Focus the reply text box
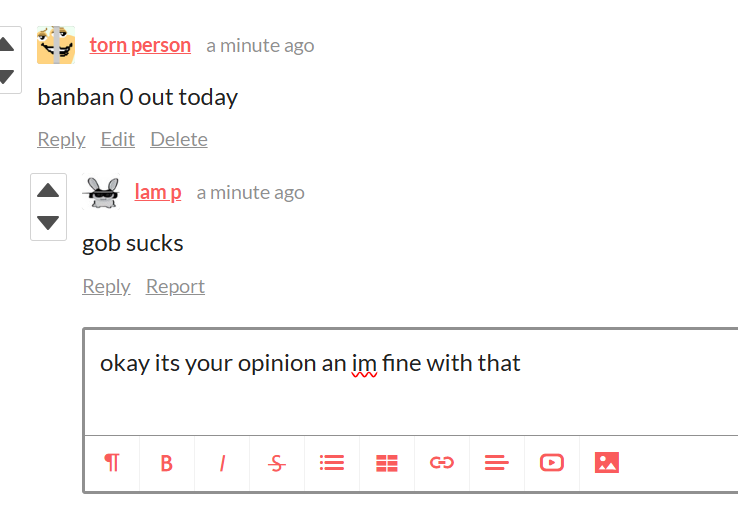Screen dimensions: 738x509 click(411, 382)
